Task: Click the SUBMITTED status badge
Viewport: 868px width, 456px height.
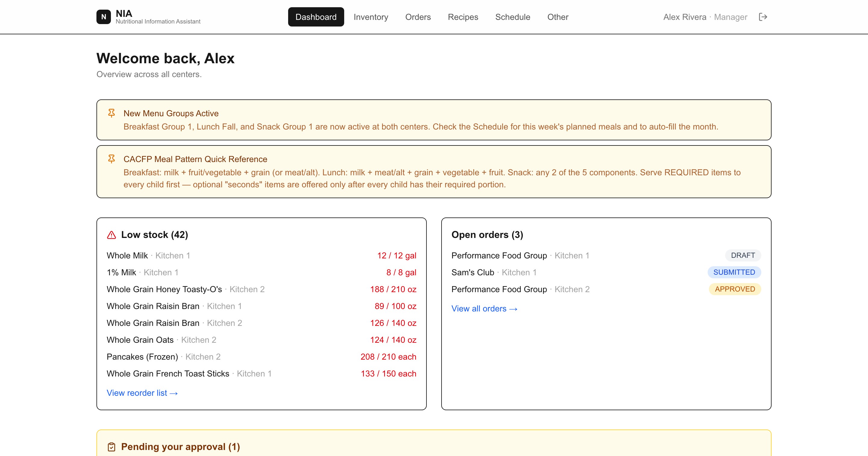Action: (x=734, y=273)
